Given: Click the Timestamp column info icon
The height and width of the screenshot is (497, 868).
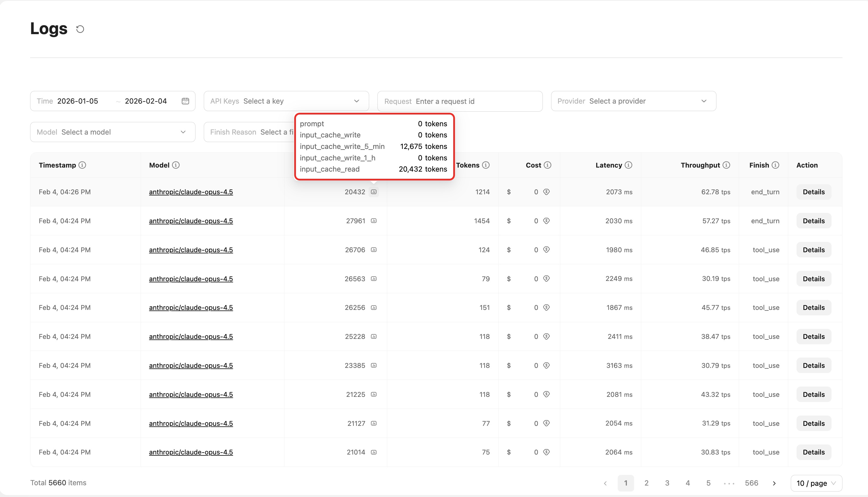Looking at the screenshot, I should pos(82,165).
